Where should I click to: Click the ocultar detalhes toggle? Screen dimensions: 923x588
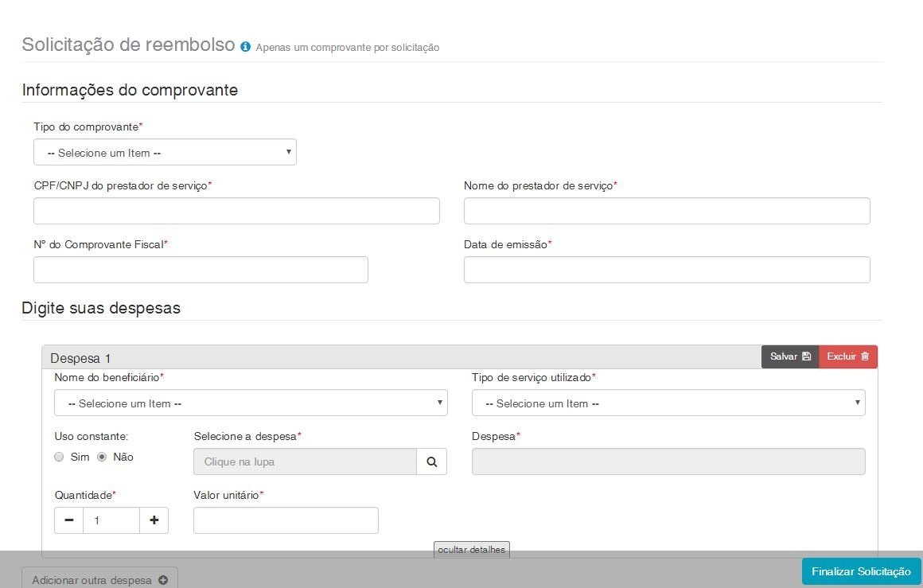coord(471,550)
